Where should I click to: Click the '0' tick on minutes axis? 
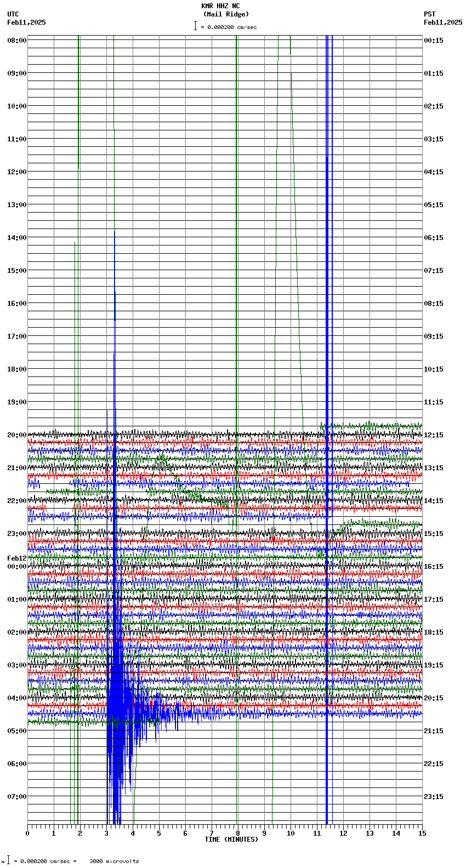27,833
